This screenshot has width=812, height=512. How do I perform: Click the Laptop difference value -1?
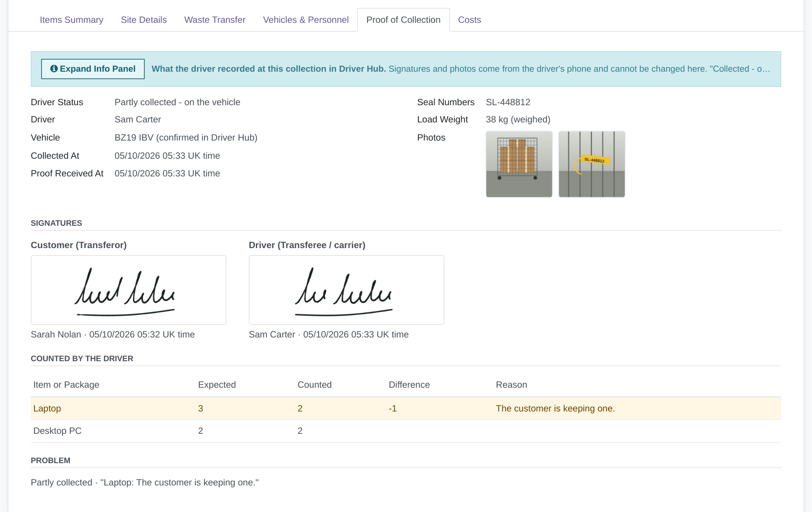click(x=393, y=409)
